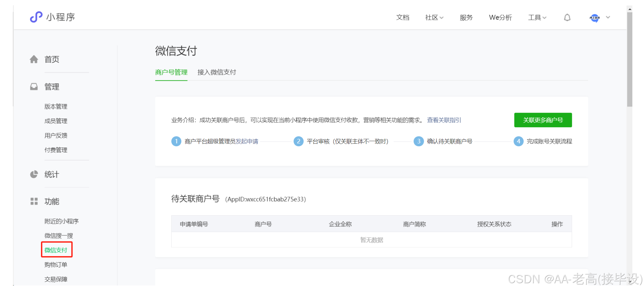
Task: Open 版本管理 in sidebar
Action: coord(56,107)
